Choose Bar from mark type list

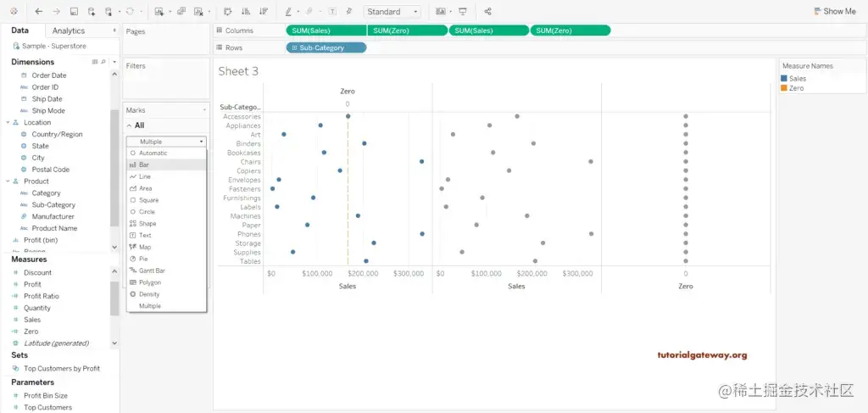point(166,165)
